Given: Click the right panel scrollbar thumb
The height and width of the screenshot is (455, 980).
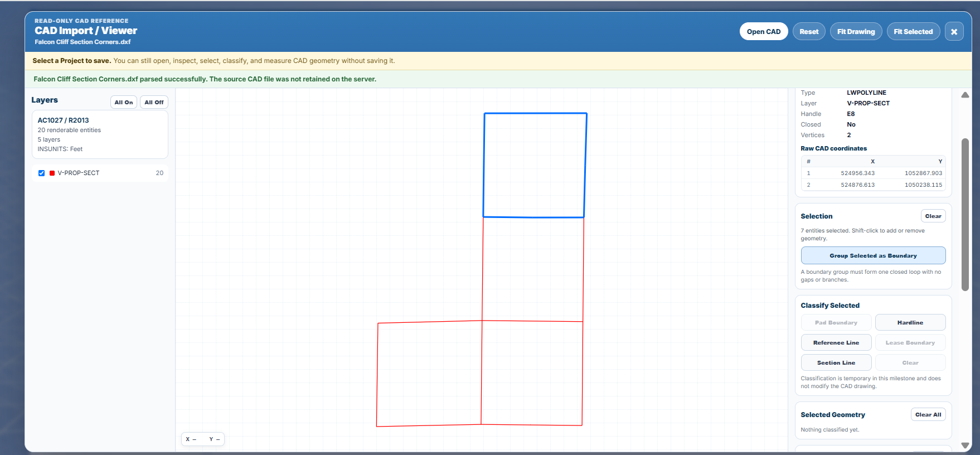Looking at the screenshot, I should point(965,215).
